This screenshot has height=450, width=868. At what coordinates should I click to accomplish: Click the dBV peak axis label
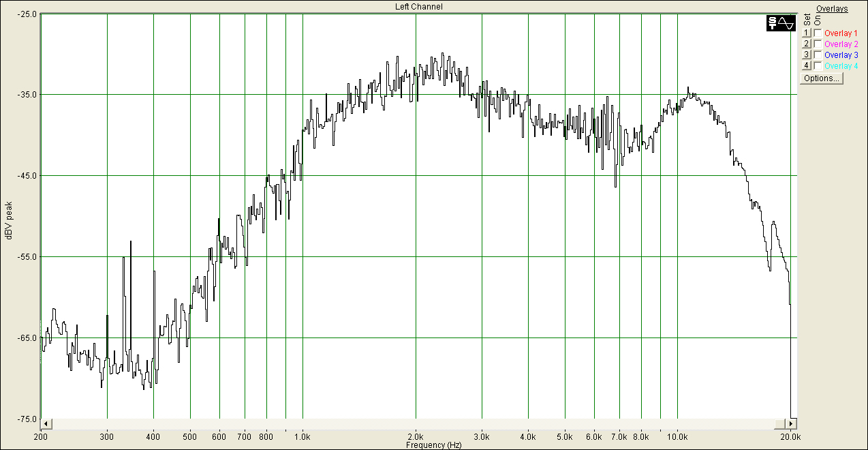pyautogui.click(x=9, y=220)
